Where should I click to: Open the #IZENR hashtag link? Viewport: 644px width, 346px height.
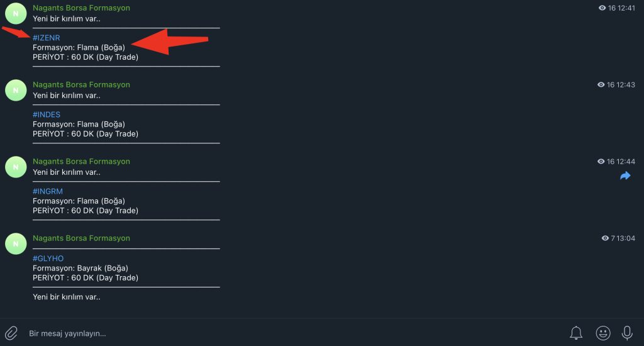coord(47,38)
